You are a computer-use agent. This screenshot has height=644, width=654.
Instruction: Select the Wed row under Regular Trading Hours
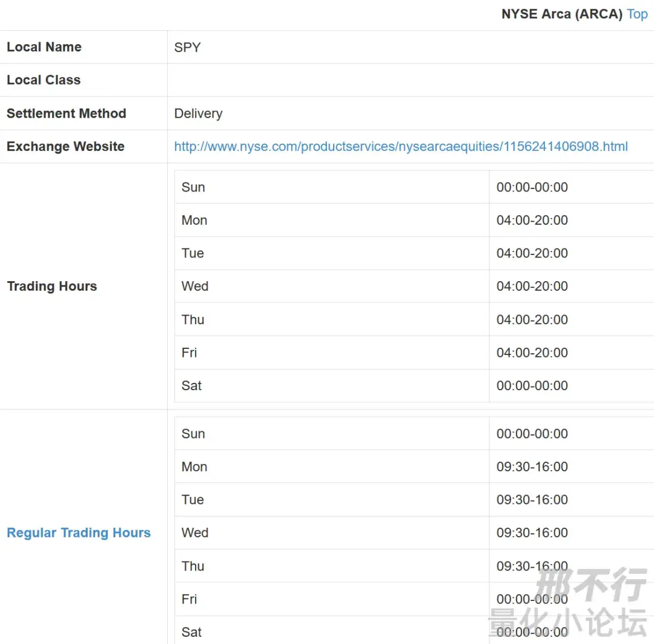194,533
